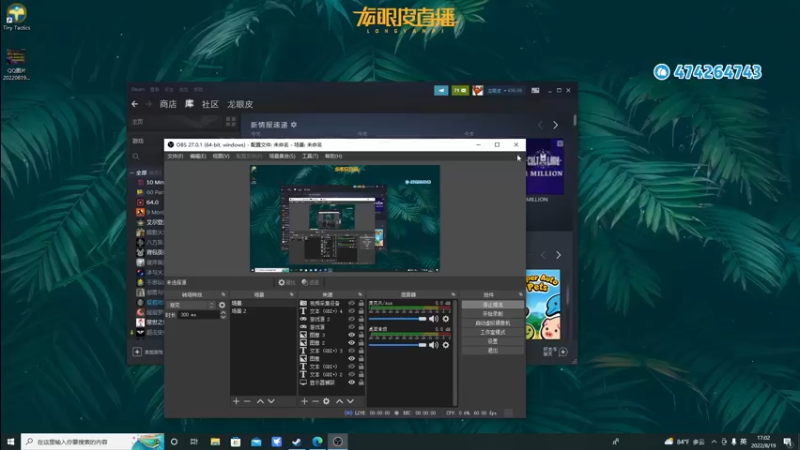Open gear settings beside 新情报速递
800x450 pixels.
(294, 124)
